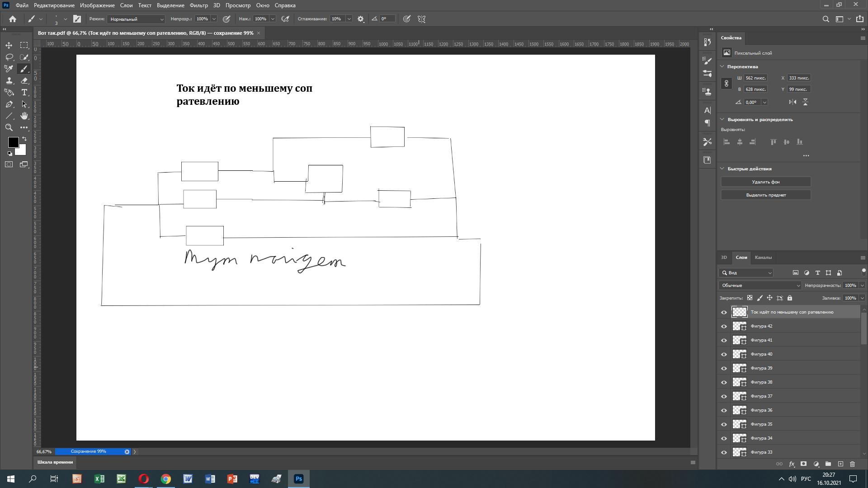Select the Hand tool
This screenshot has width=868, height=488.
tap(24, 116)
